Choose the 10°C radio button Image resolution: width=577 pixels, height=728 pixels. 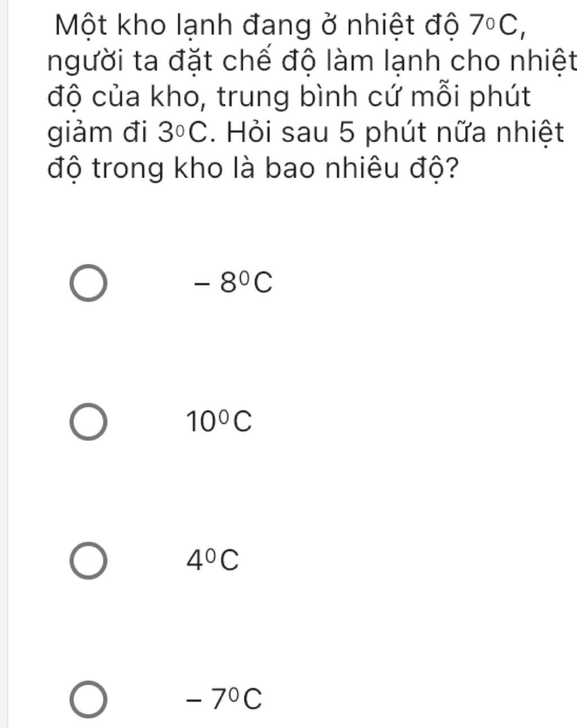88,422
